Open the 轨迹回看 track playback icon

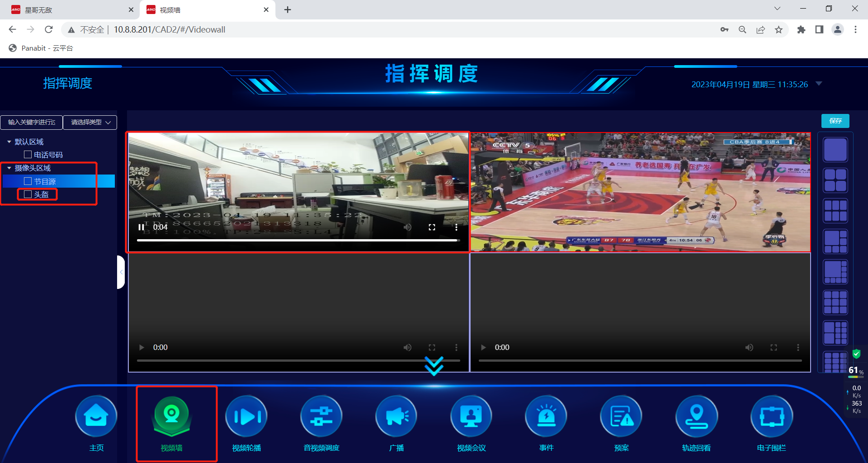[x=696, y=416]
